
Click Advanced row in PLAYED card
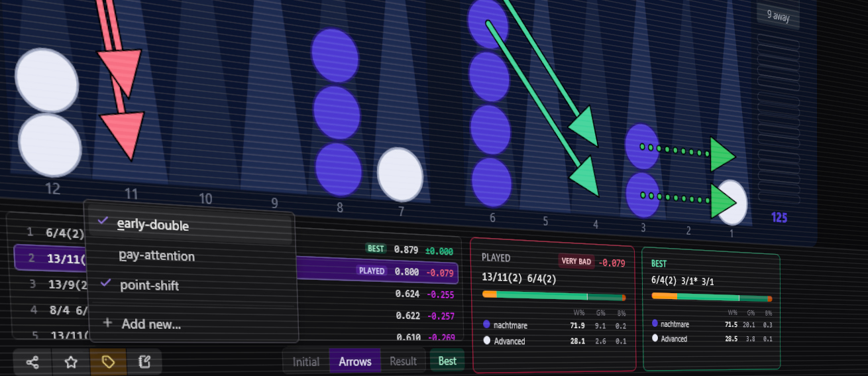tap(555, 341)
